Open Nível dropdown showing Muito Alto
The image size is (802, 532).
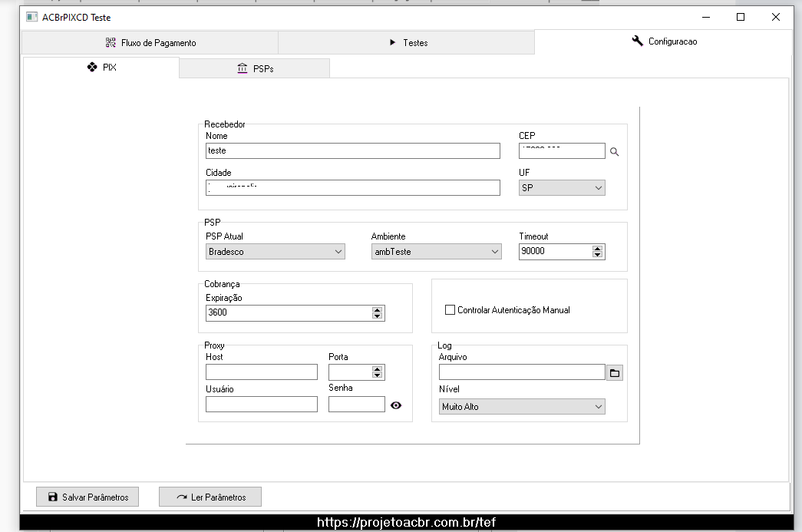pos(522,407)
